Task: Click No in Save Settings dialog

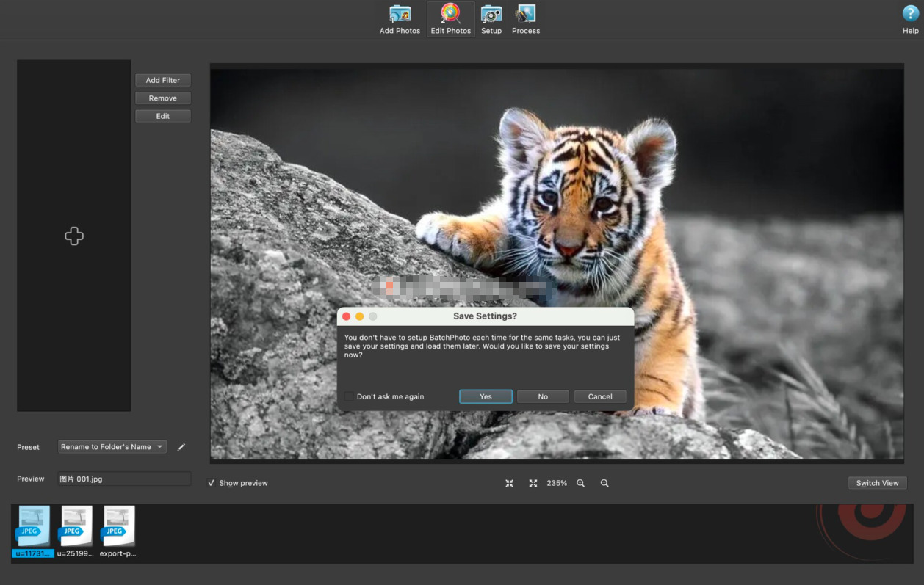Action: click(543, 396)
